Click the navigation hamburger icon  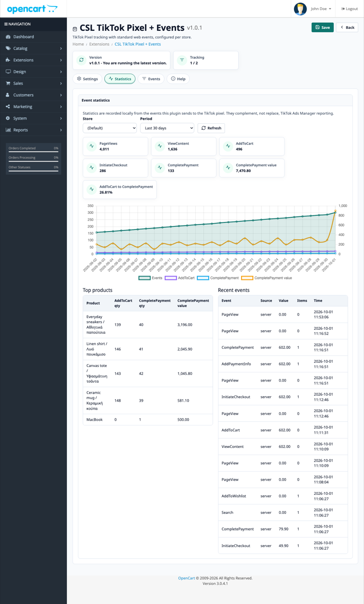pyautogui.click(x=6, y=24)
